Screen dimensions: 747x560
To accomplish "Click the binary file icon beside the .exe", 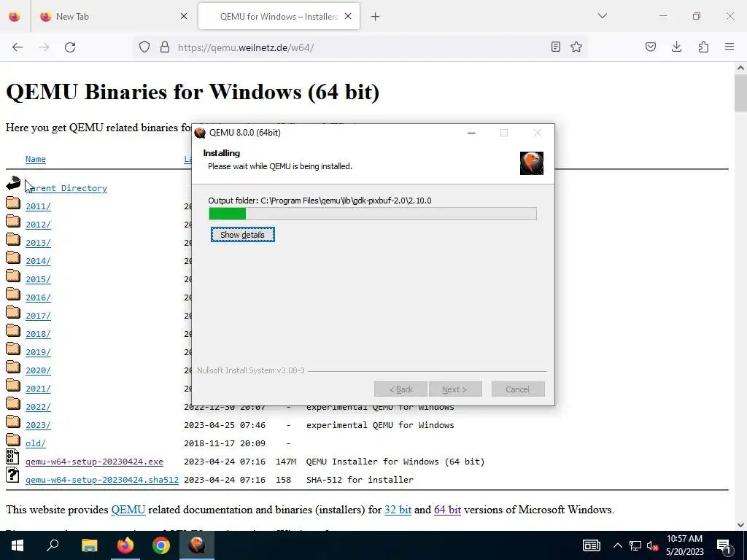I will point(13,456).
